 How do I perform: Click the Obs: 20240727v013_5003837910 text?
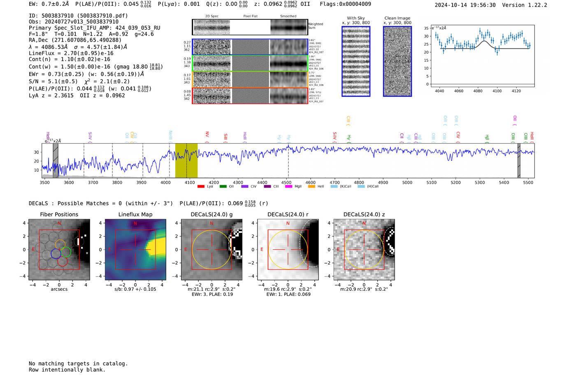coord(74,21)
